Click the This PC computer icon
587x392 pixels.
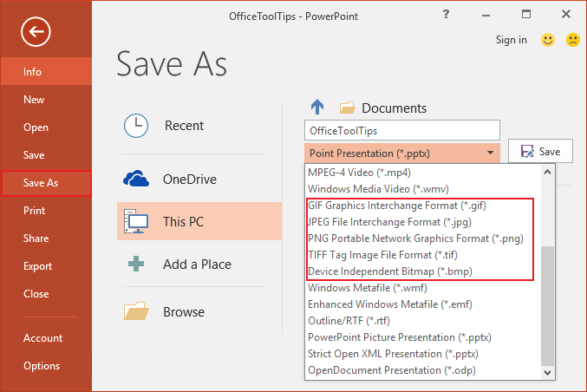click(x=136, y=221)
